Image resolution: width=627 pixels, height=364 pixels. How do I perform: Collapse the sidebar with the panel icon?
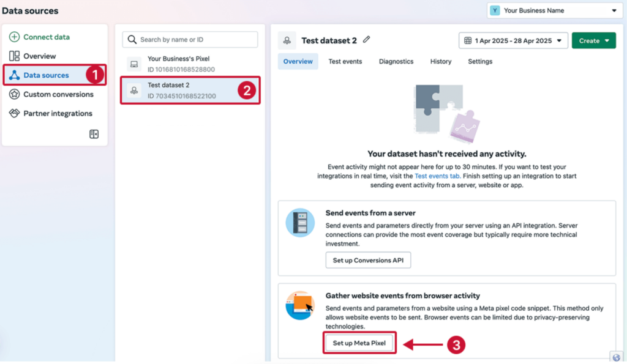pos(94,134)
